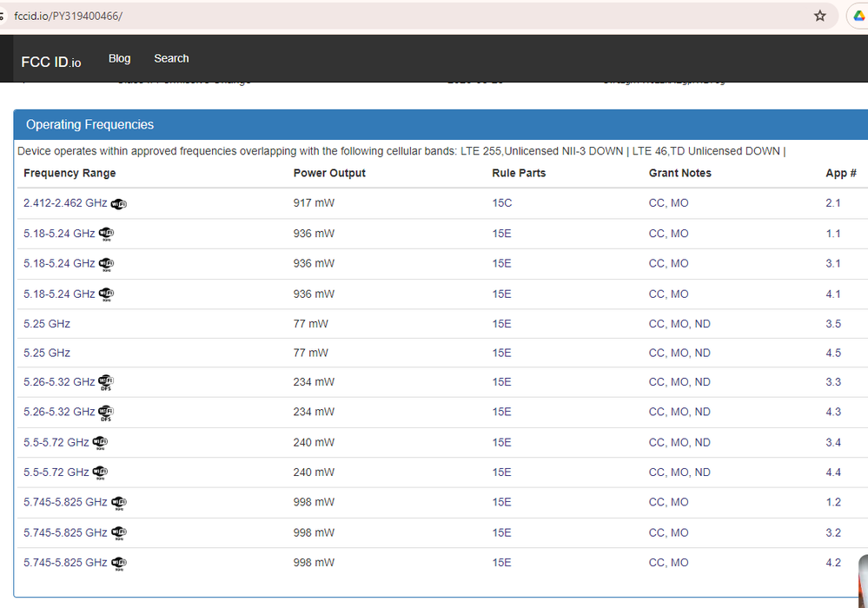Click WiFi icon beside 2.412-2.462 GHz

[119, 204]
